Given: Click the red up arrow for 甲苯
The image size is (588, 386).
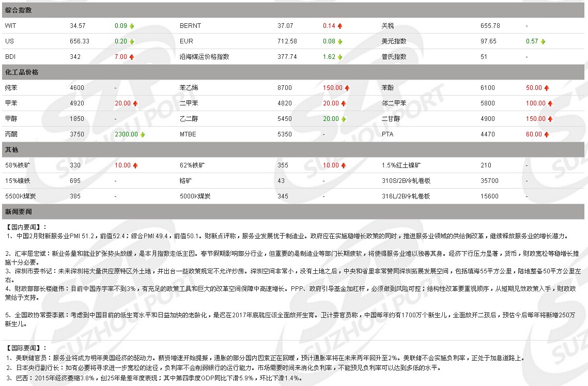Looking at the screenshot, I should coord(135,103).
